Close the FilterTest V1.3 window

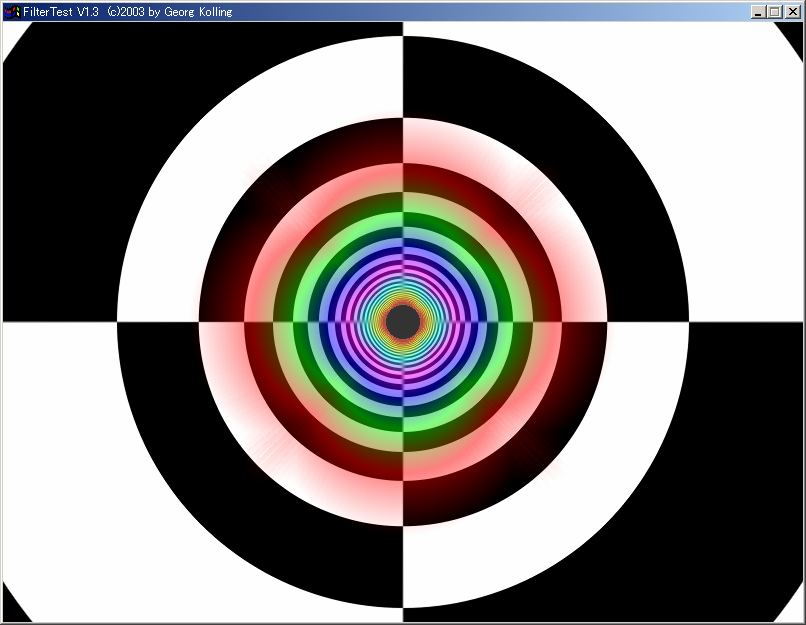[x=793, y=12]
